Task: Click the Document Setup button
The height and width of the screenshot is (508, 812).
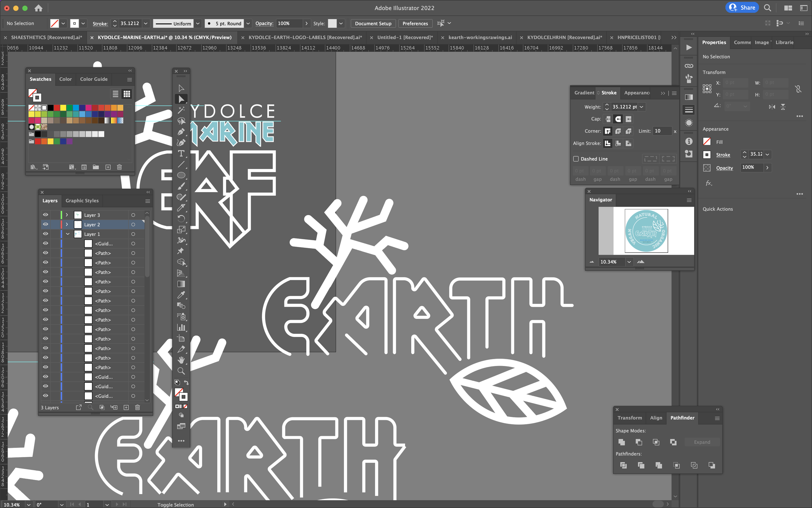Action: pyautogui.click(x=373, y=23)
